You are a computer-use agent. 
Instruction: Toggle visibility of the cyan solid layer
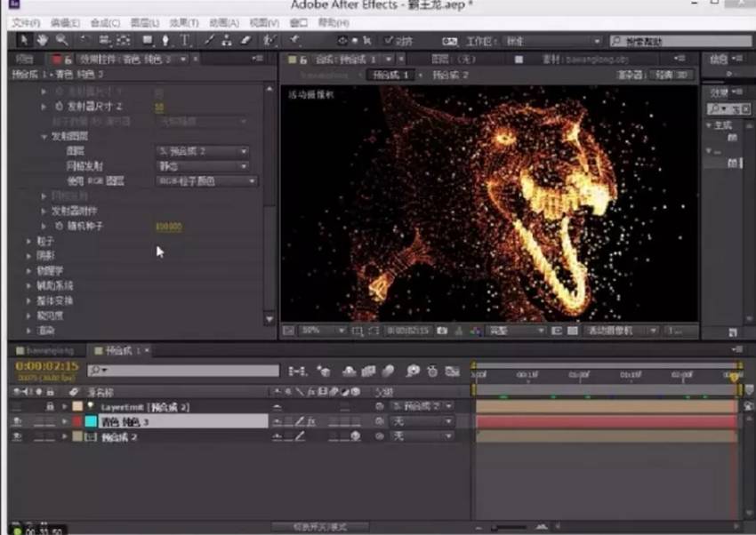(x=18, y=421)
